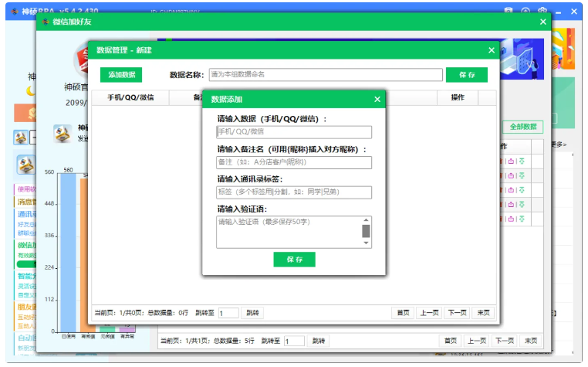This screenshot has width=588, height=367.
Task: Click export icon in first data row
Action: click(511, 161)
